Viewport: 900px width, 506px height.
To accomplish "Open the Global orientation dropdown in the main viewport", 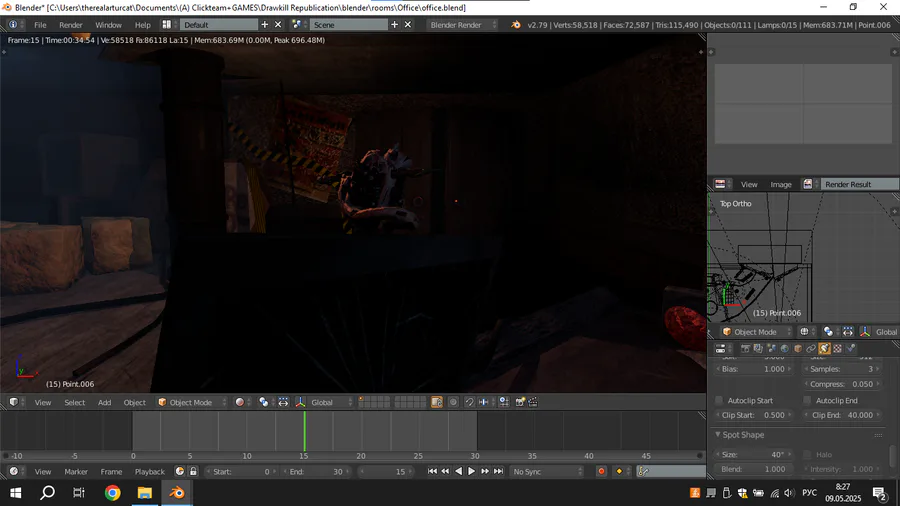I will point(331,402).
